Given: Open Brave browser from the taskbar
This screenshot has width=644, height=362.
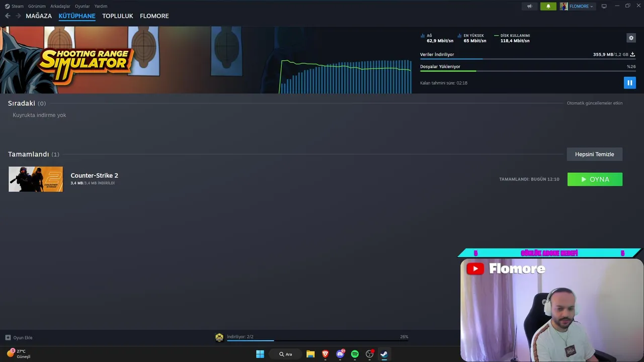Looking at the screenshot, I should 326,354.
